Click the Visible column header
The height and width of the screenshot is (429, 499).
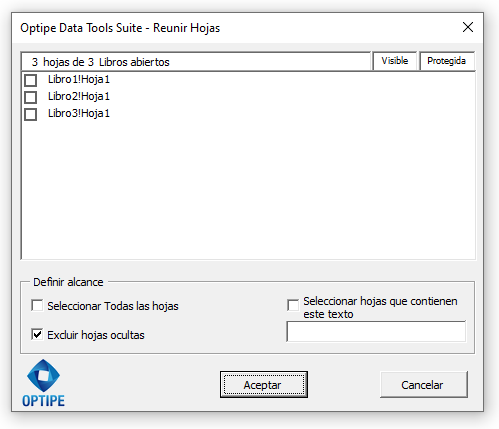(x=395, y=61)
